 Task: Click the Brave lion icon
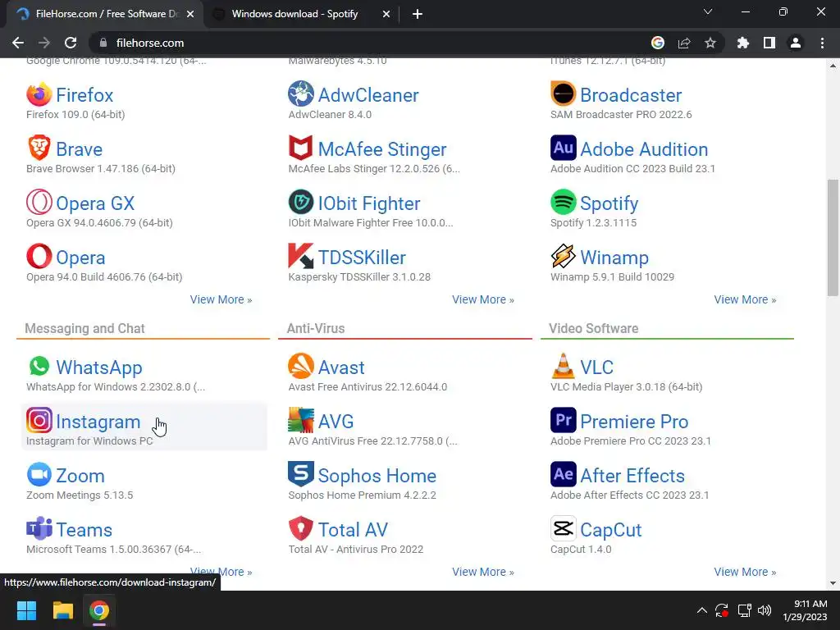tap(39, 148)
